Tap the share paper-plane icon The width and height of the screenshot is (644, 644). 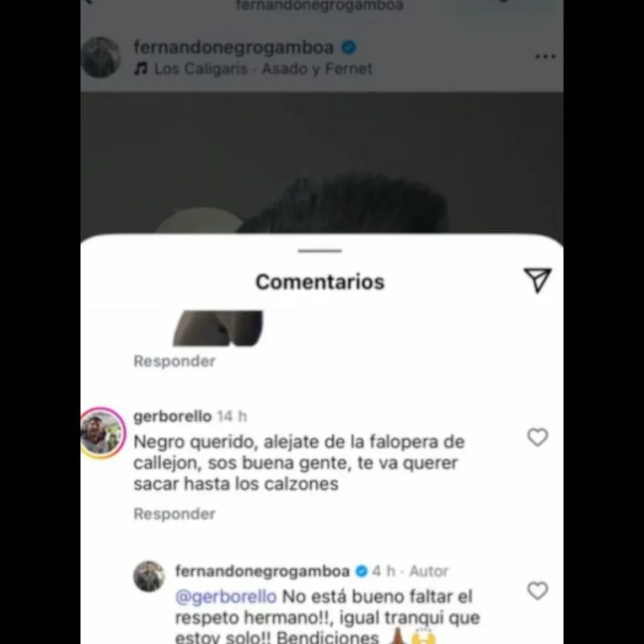coord(537,281)
